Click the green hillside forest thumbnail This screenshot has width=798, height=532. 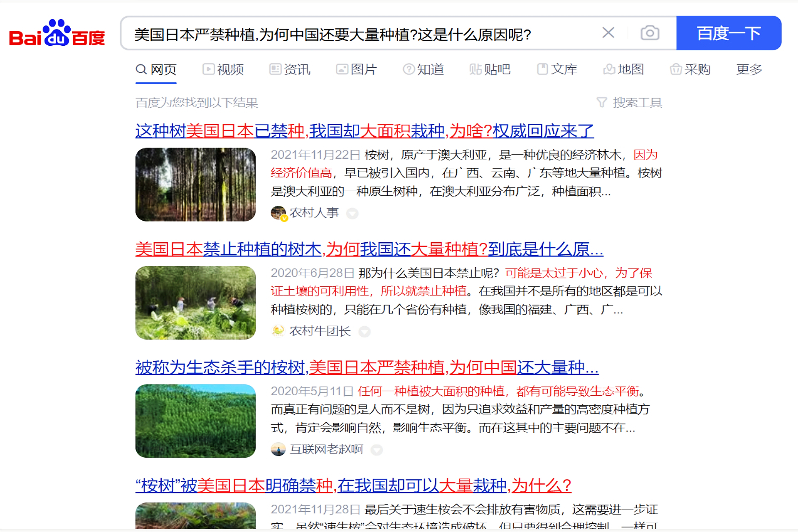195,421
